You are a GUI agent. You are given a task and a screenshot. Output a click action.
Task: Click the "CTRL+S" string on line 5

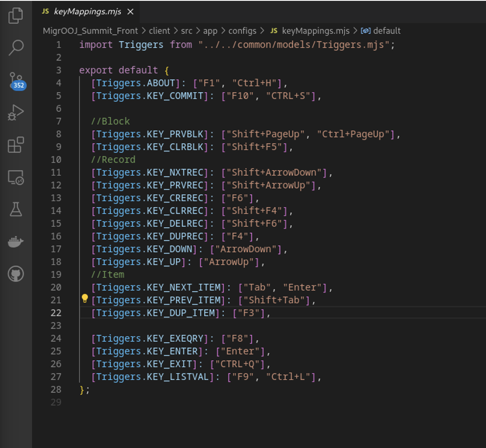click(x=288, y=96)
